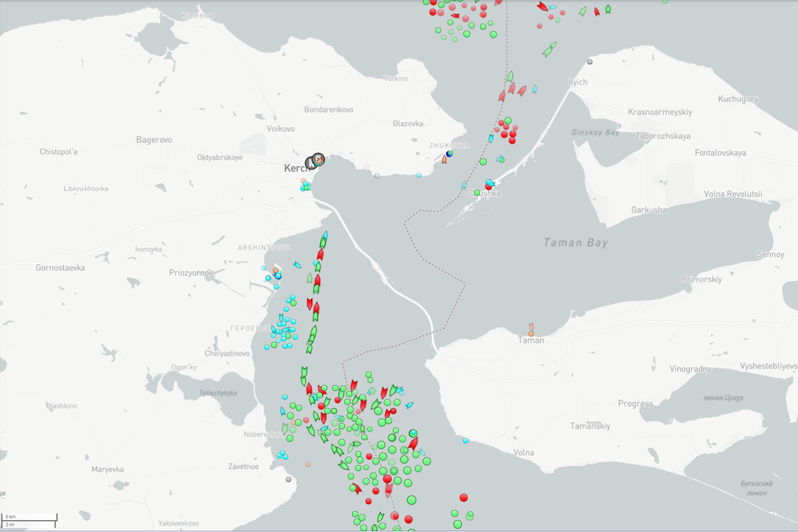Select the orange dot at Arshintsevo harbor
Screen dimensions: 798x532
pos(276,271)
